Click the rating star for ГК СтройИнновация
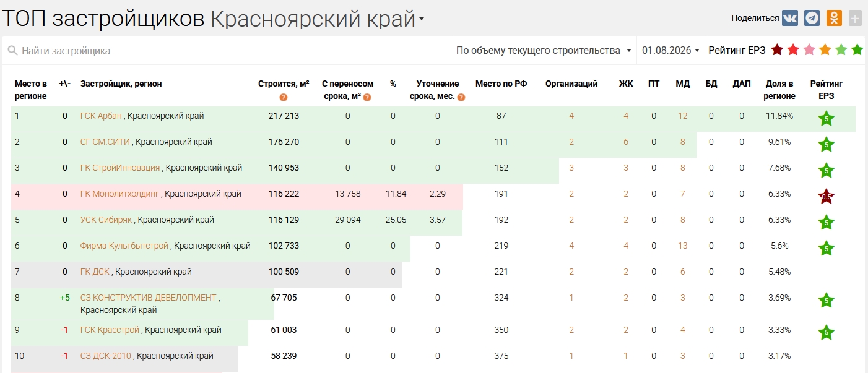The width and height of the screenshot is (868, 373). [x=826, y=171]
